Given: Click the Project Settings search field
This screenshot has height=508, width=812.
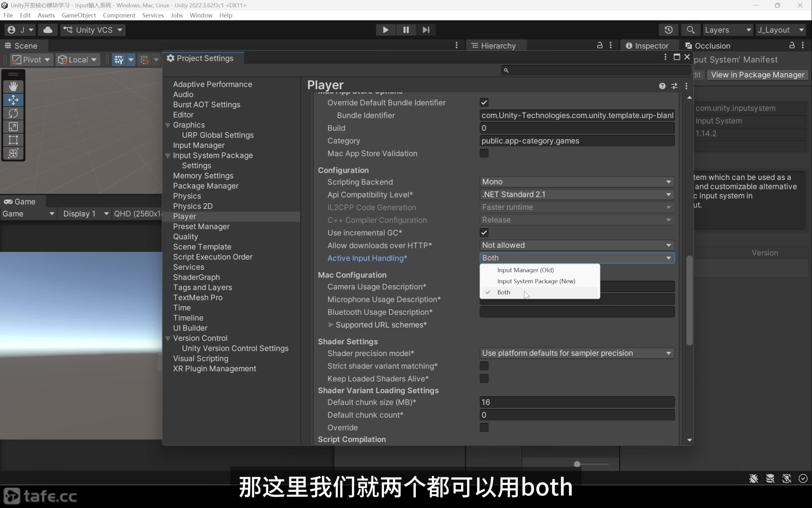Looking at the screenshot, I should (x=596, y=70).
